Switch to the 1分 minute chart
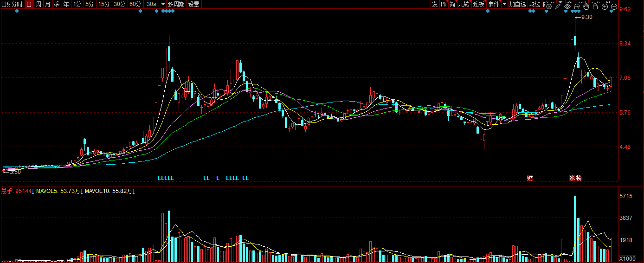Image resolution: width=644 pixels, height=263 pixels. click(x=77, y=4)
